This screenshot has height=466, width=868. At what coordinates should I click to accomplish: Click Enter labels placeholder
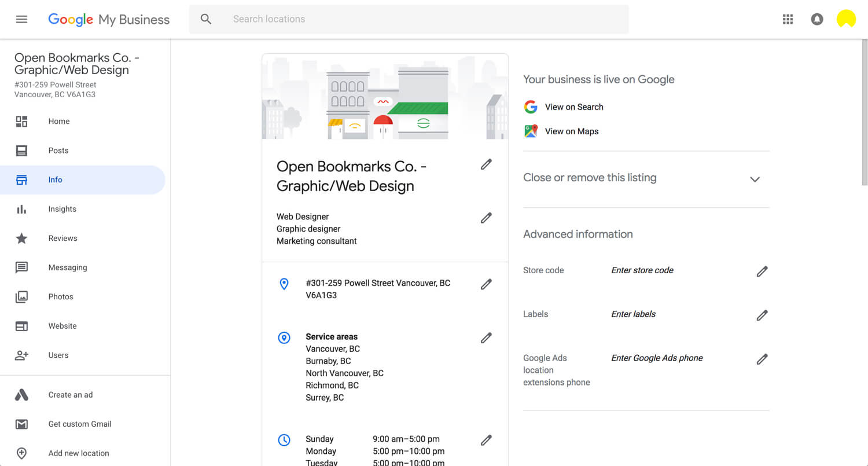[634, 314]
